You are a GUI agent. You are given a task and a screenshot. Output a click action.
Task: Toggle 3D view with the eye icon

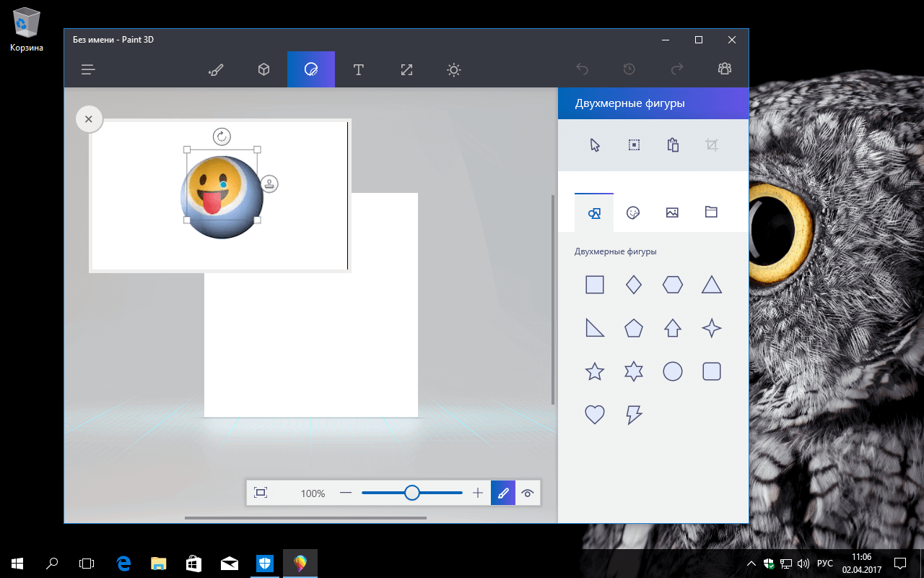tap(528, 493)
